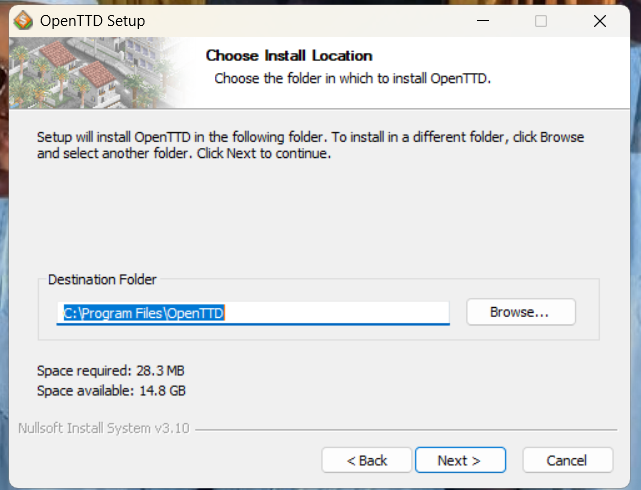This screenshot has width=641, height=490.
Task: Cancel the OpenTTD installation
Action: pos(567,460)
